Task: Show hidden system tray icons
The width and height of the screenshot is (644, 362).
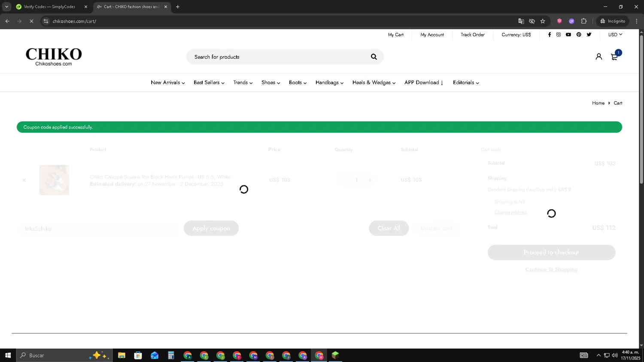Action: pos(598,355)
